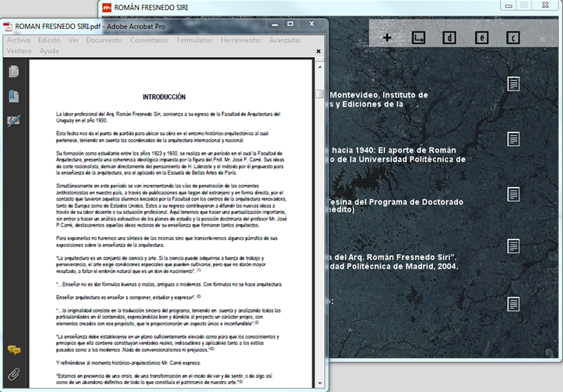
Task: Open the document icon beside 'Tesina del Programa de Doctorado'
Action: coord(514,195)
